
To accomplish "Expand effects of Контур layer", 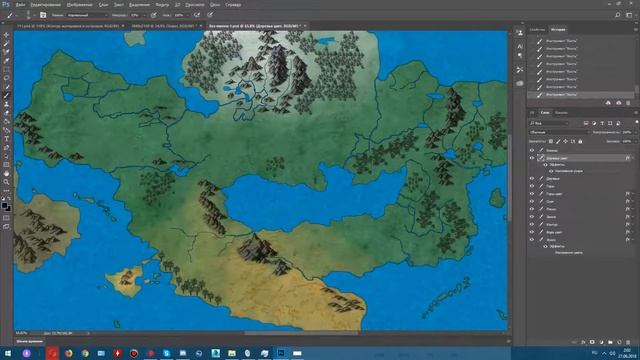I will tap(633, 224).
